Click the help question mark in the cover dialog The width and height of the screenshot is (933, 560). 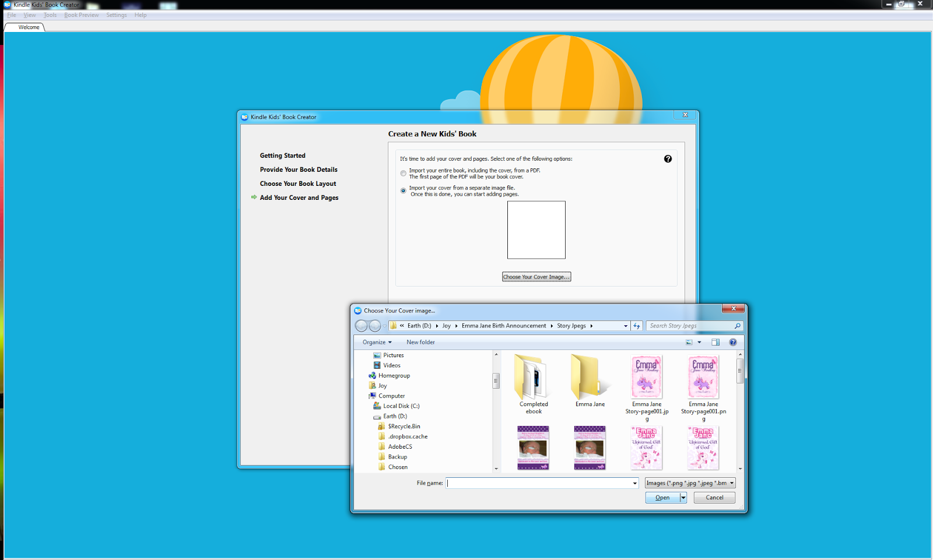tap(668, 159)
